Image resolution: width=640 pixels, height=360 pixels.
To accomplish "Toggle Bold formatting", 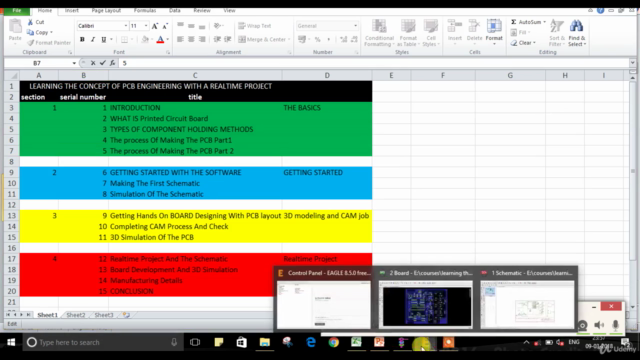I will (82, 40).
